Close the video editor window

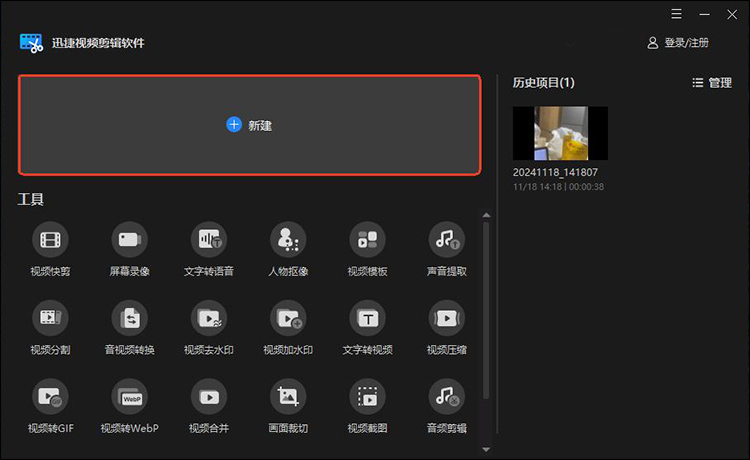point(732,14)
